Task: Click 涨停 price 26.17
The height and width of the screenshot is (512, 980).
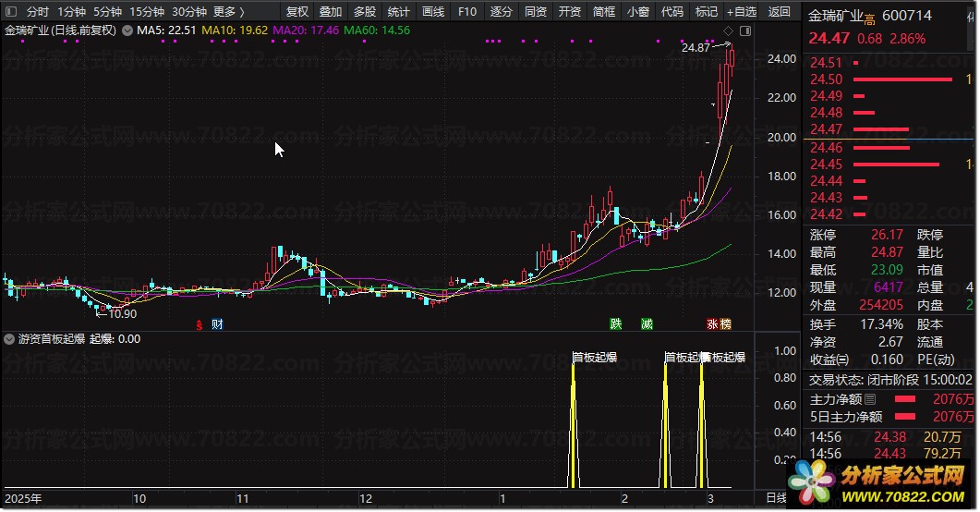Action: point(887,235)
